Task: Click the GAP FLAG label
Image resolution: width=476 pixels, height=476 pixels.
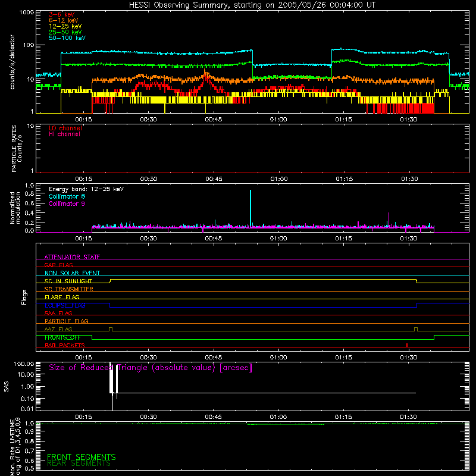Action: click(x=58, y=265)
